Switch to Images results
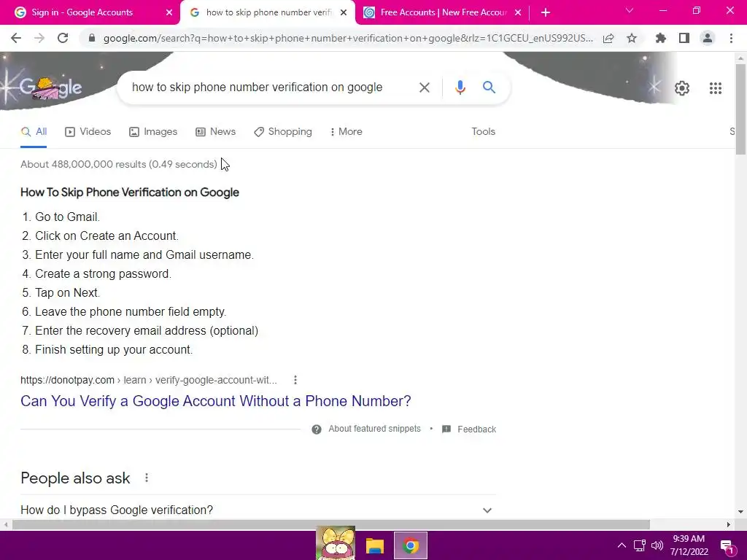Image resolution: width=747 pixels, height=560 pixels. click(153, 132)
